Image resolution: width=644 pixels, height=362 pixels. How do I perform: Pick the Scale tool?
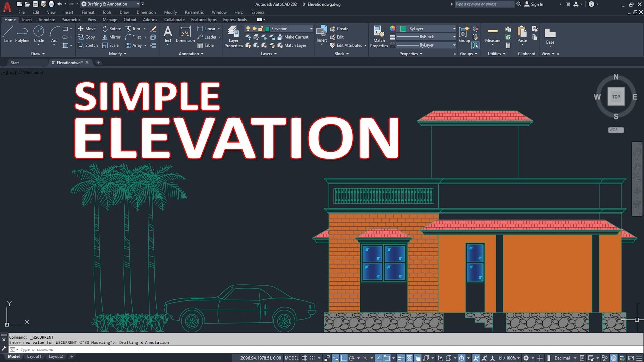click(x=111, y=45)
